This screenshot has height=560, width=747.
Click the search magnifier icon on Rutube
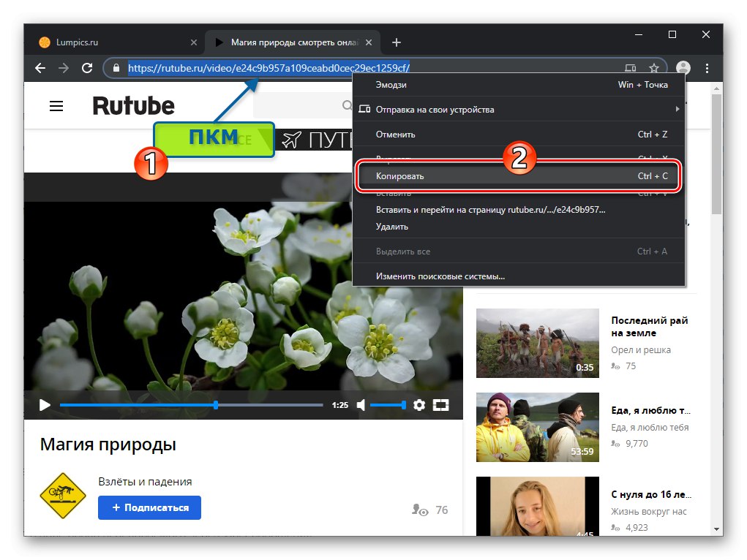click(348, 105)
